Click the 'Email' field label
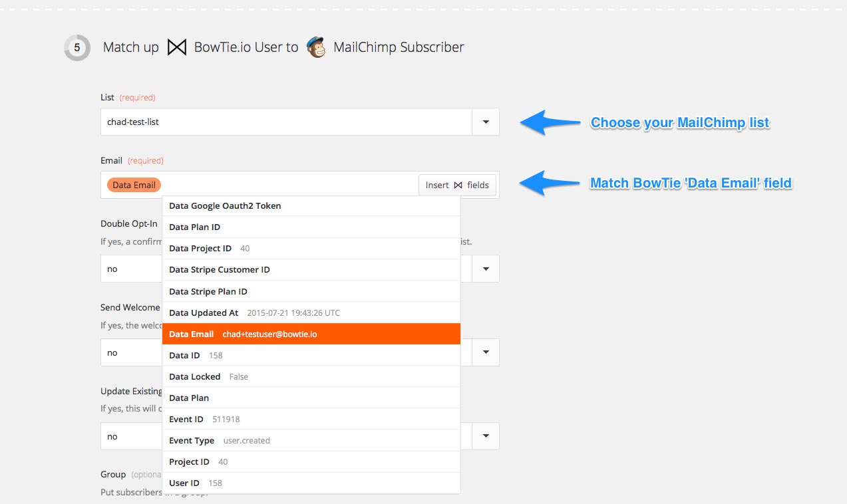The image size is (847, 504). click(111, 160)
